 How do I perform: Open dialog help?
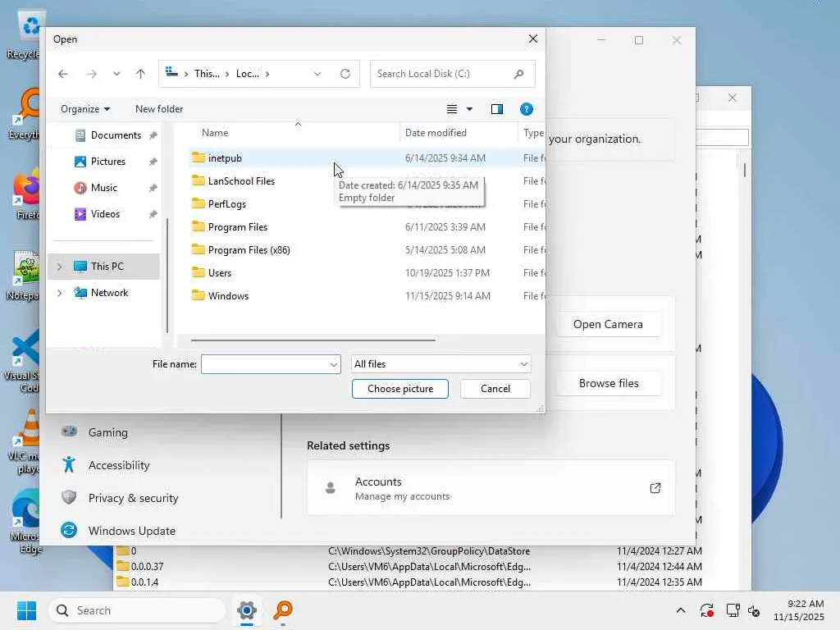[526, 109]
